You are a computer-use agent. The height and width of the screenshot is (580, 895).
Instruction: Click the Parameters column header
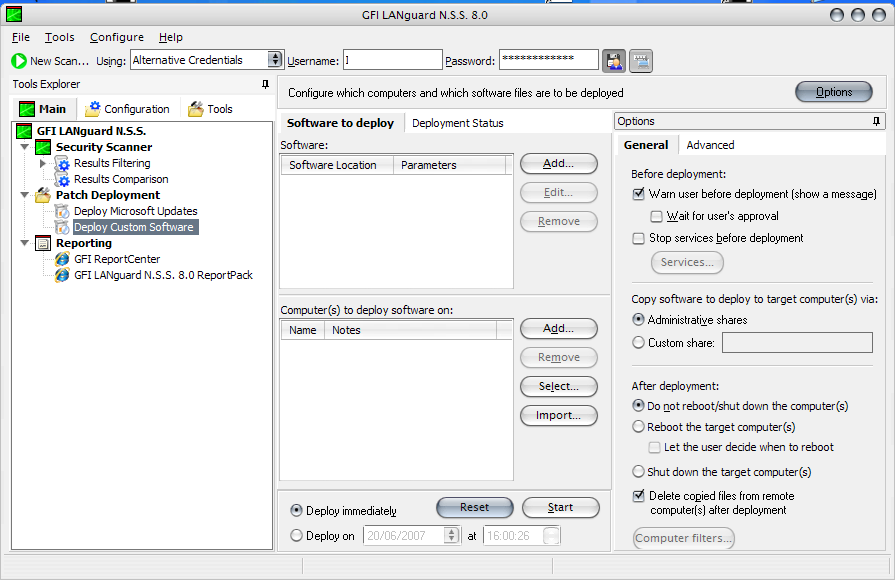tap(450, 165)
